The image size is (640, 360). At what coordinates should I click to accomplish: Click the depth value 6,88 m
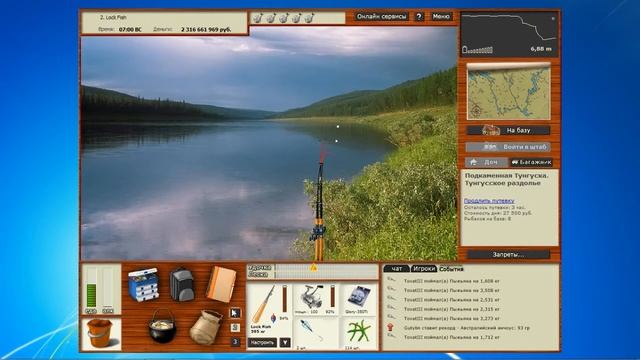coord(541,49)
